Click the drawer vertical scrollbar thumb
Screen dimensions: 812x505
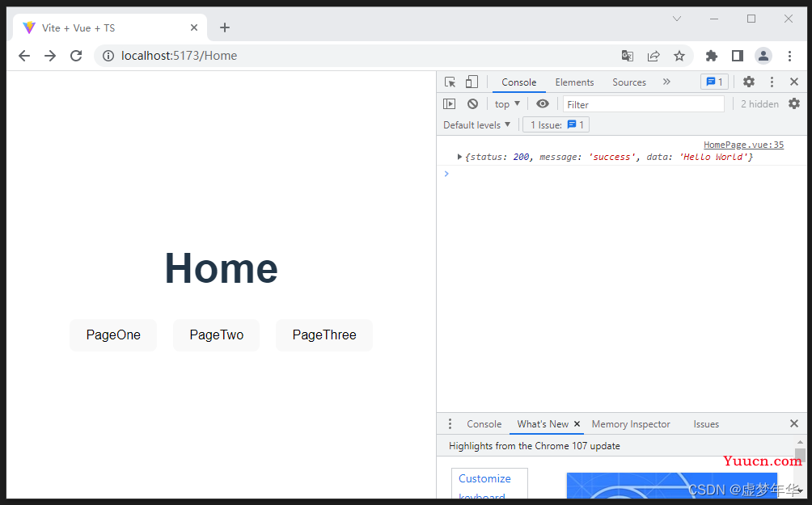point(800,455)
